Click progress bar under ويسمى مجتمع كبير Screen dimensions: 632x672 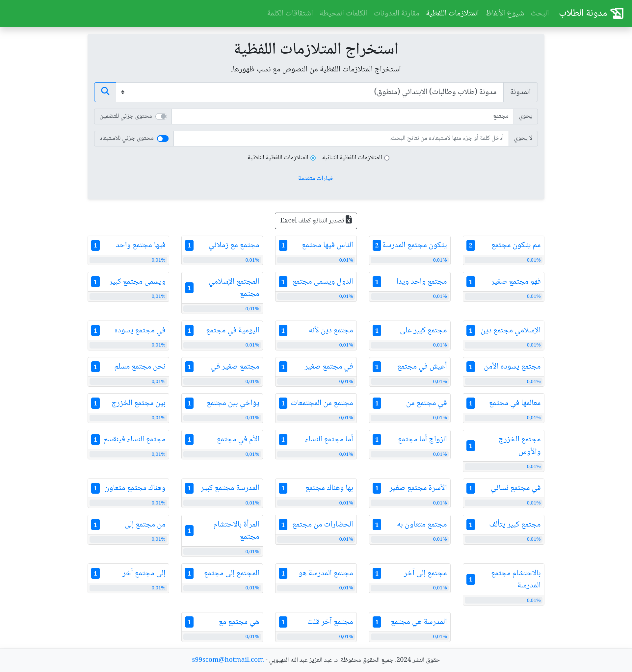128,296
